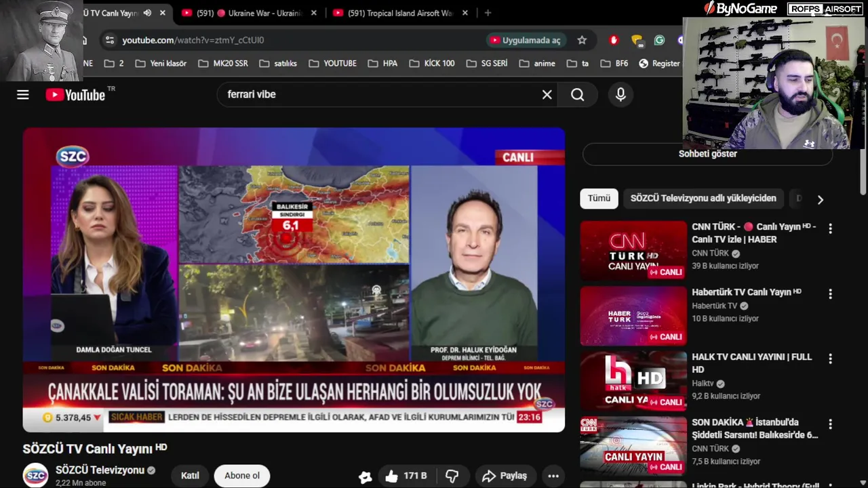Screen dimensions: 868x488
Task: Click the address bar URL youtube.com/watch
Action: [193, 40]
